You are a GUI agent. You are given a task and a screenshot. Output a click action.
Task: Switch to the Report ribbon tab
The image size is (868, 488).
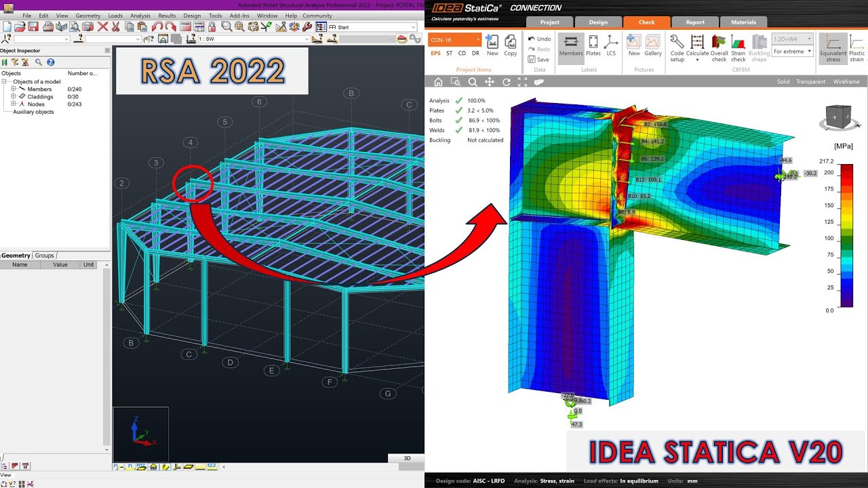(x=694, y=22)
